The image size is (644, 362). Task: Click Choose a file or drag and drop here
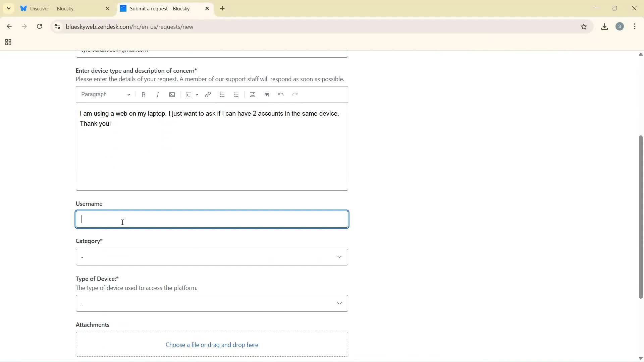tap(212, 344)
